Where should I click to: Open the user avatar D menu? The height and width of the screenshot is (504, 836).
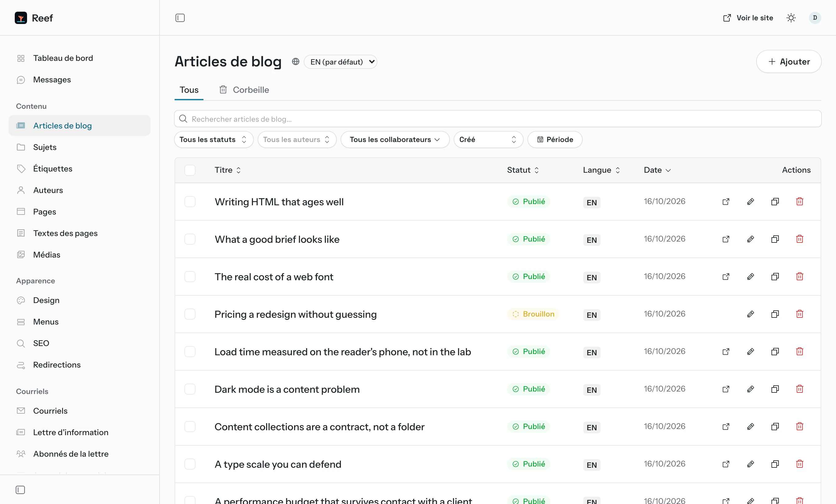(x=814, y=18)
